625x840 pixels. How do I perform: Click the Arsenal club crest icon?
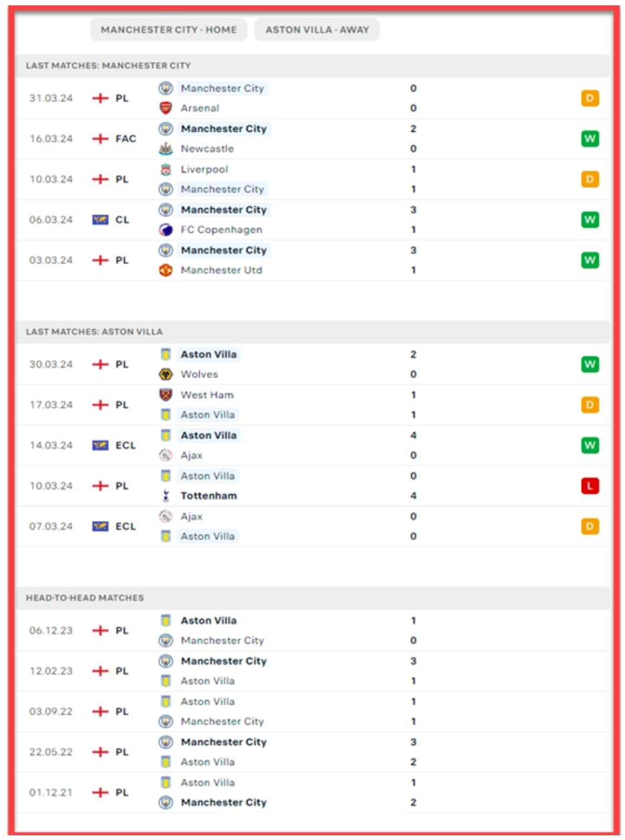(166, 108)
